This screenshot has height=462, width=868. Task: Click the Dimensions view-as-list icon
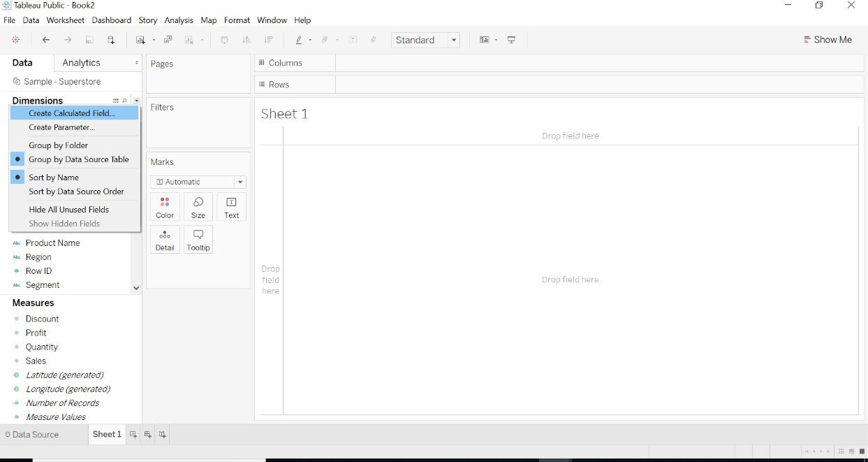pos(116,101)
